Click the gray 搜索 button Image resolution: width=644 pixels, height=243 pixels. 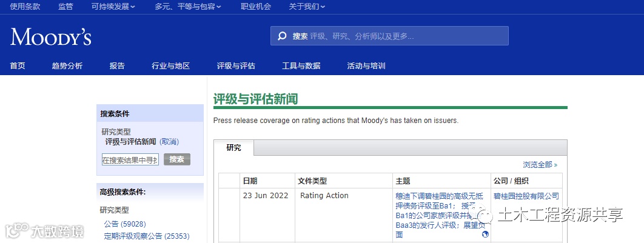click(x=177, y=159)
